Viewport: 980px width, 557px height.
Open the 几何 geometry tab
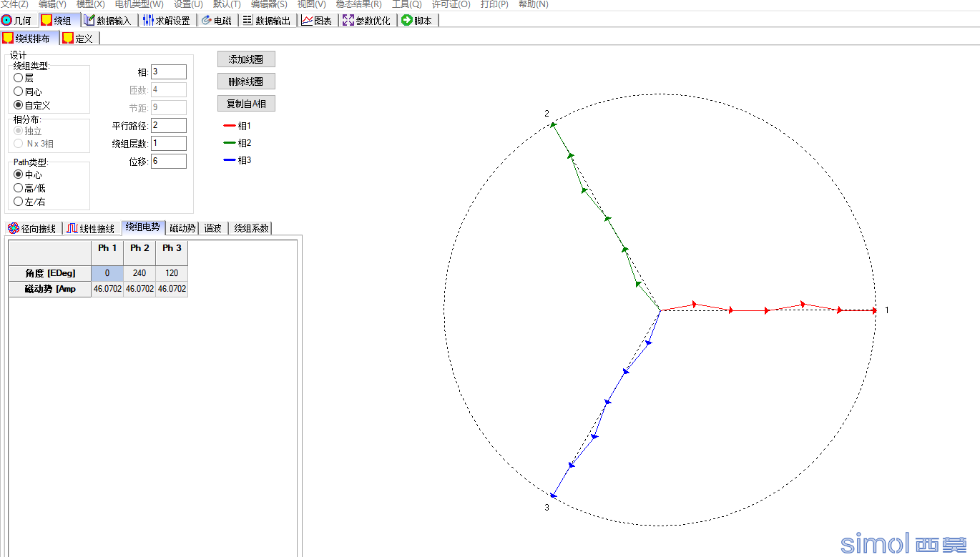point(17,20)
